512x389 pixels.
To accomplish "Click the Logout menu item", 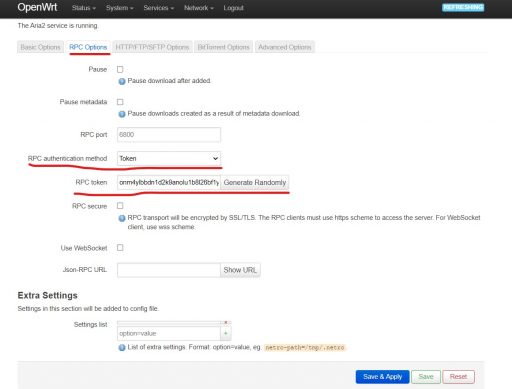I will (233, 8).
